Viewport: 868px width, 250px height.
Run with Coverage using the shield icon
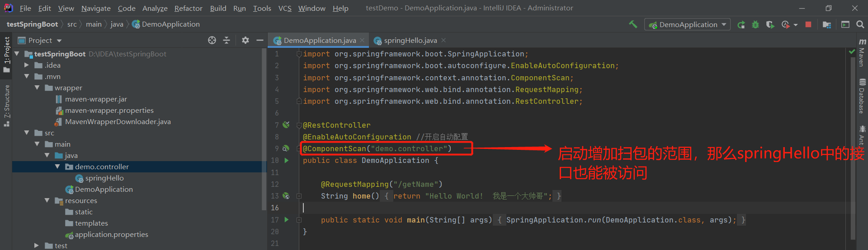point(770,25)
